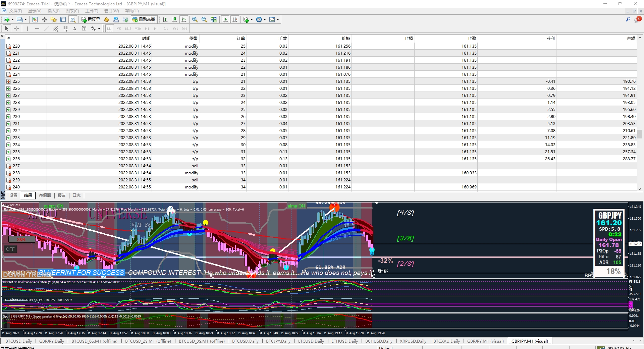Expand the templates dropdown arrow
The image size is (644, 349).
point(278,19)
